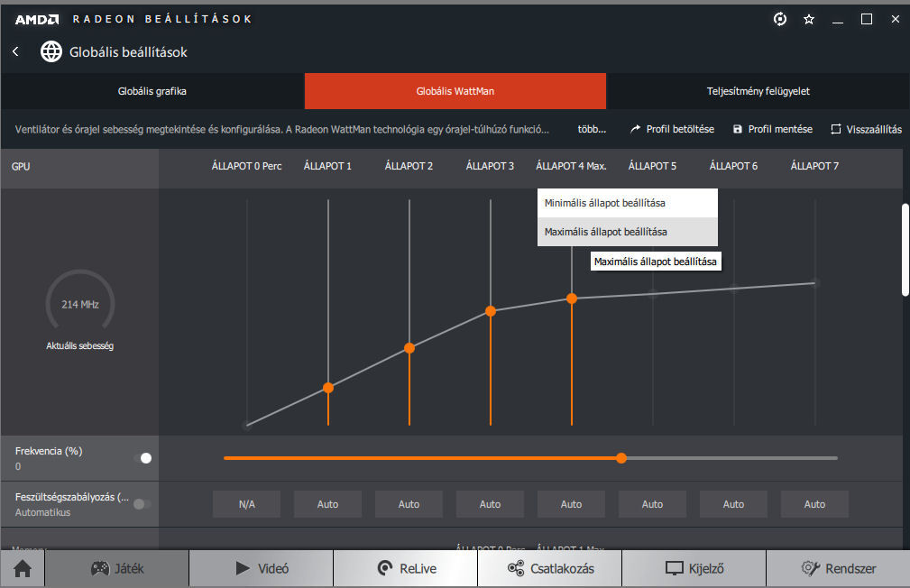Click Auto voltage field under ÁLLAPOT 2
Screen dimensions: 910x588
(409, 504)
